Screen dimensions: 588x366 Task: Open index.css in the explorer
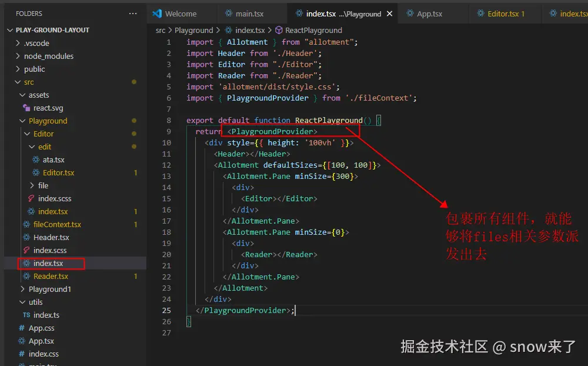pyautogui.click(x=44, y=354)
